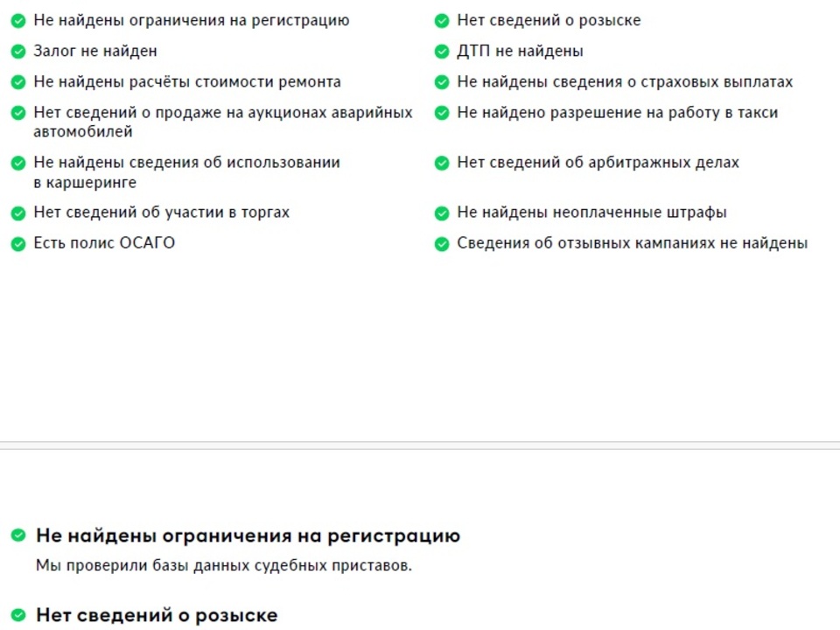Click green check icon beside 'ДТП не найдены'
This screenshot has width=840, height=630.
pos(442,52)
